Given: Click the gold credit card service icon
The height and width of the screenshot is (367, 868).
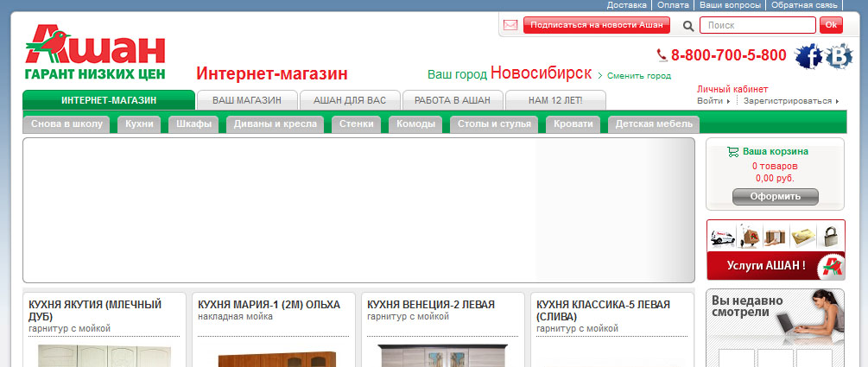Looking at the screenshot, I should [803, 237].
